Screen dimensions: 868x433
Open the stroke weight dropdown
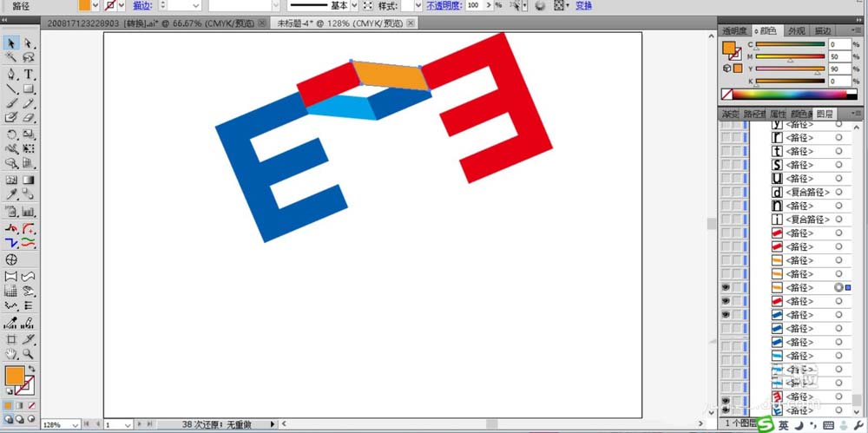pos(196,5)
